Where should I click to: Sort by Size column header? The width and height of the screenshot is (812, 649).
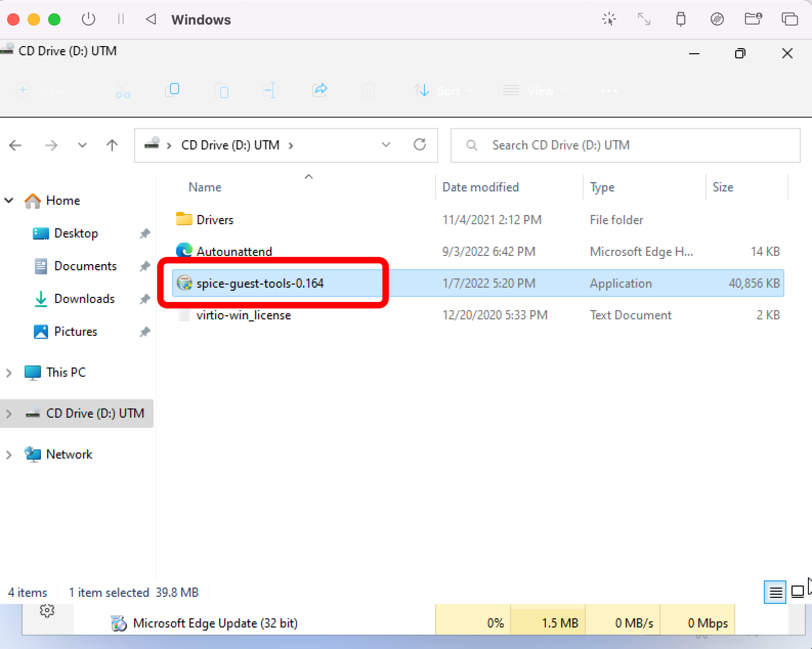tap(723, 187)
